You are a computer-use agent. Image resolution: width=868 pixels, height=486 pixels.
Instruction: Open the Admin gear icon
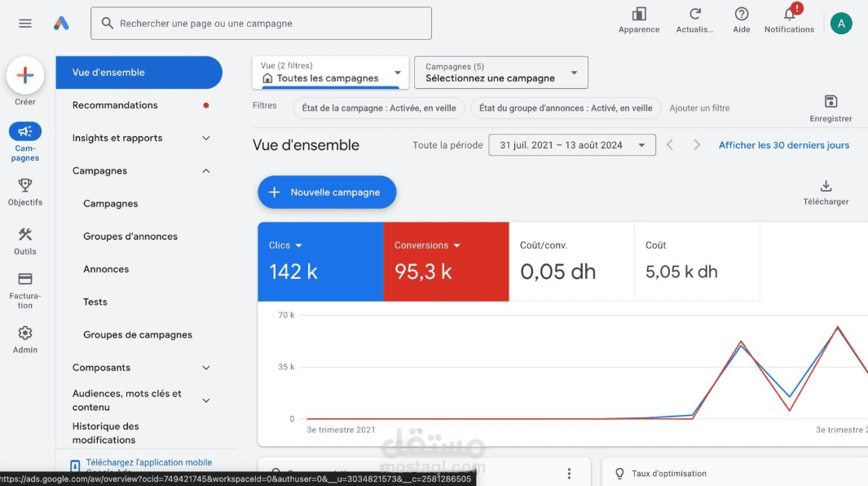click(25, 333)
